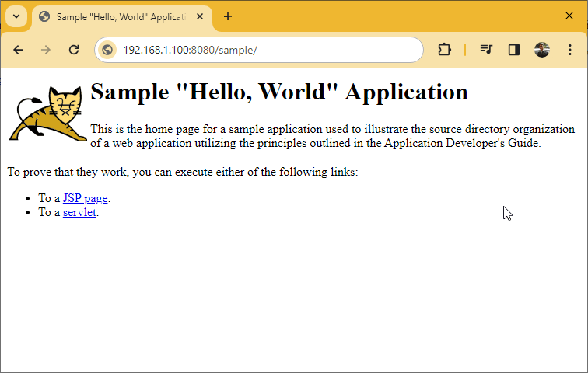Viewport: 588px width, 373px height.
Task: Open the Extensions puzzle icon
Action: (444, 50)
